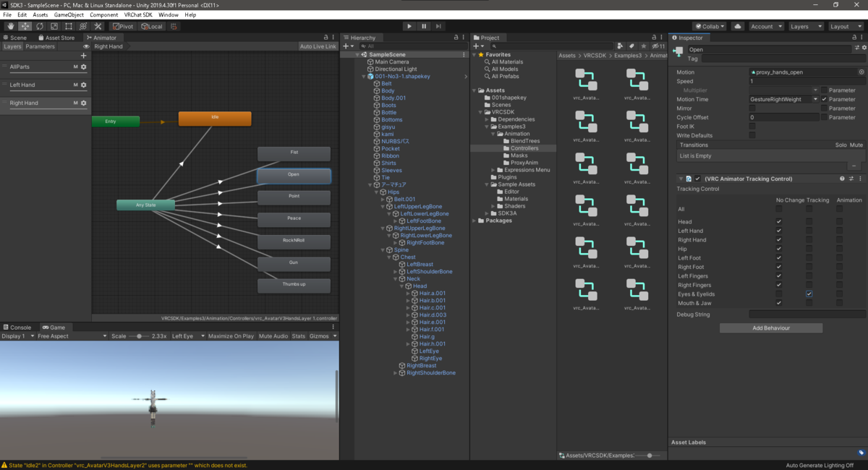
Task: Toggle hidden packages visibility count icon
Action: [x=659, y=46]
